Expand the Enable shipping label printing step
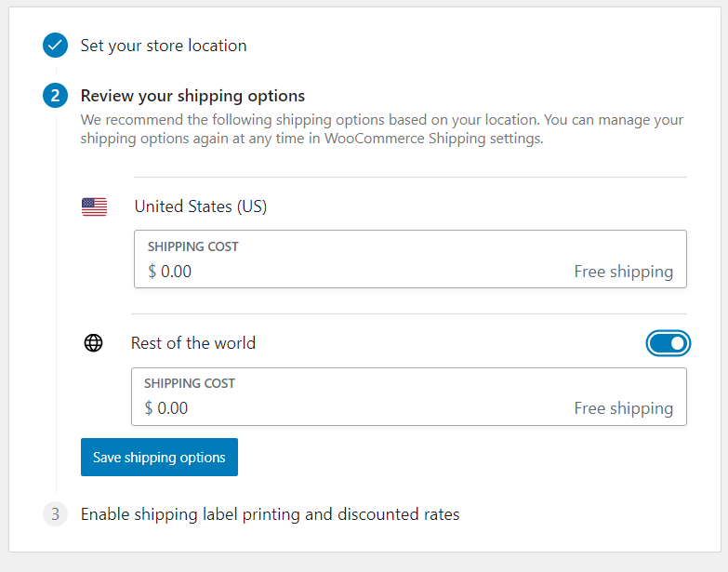The image size is (728, 572). click(x=270, y=514)
